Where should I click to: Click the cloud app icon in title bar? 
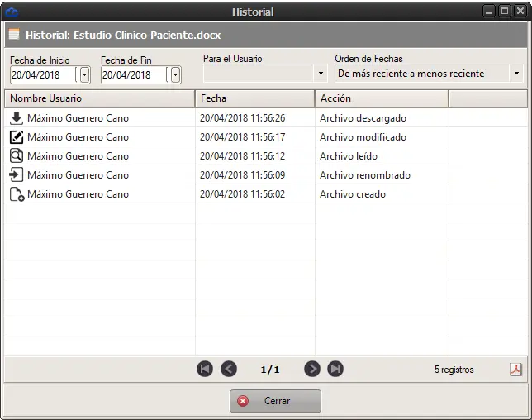click(12, 12)
